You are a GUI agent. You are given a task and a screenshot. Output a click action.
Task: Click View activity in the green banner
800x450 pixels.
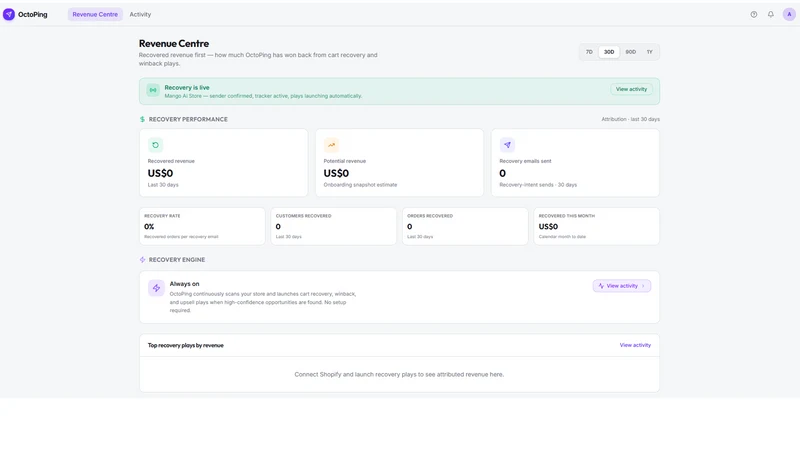point(631,89)
